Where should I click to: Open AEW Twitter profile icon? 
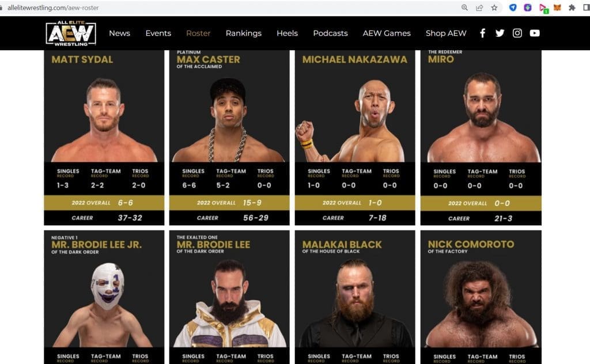coord(500,33)
